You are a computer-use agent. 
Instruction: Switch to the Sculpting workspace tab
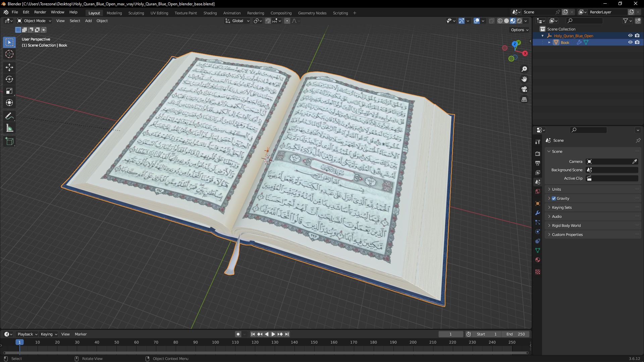tap(136, 13)
